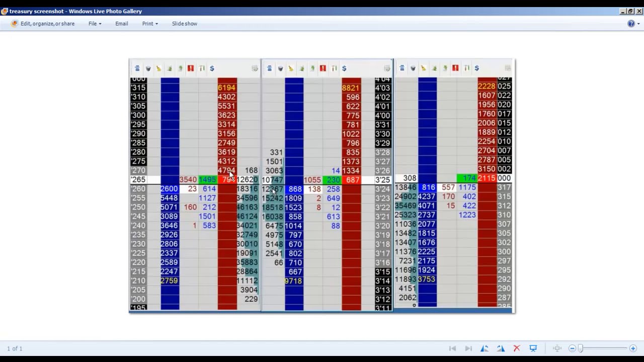Go to the next photo

coord(468,348)
